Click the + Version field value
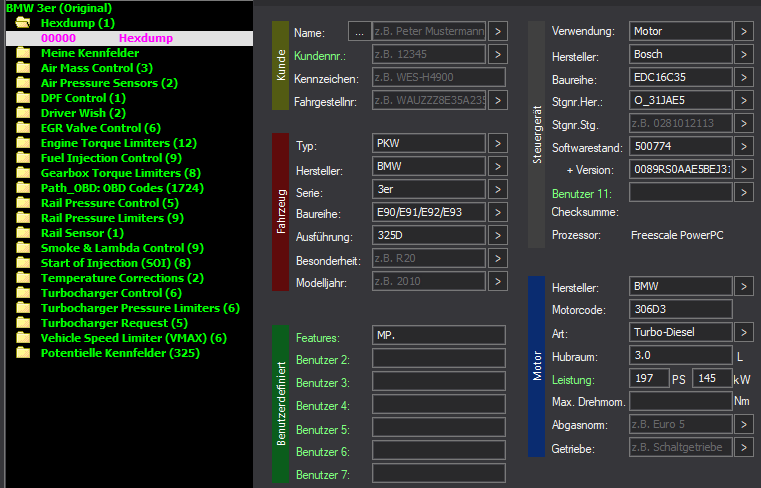This screenshot has width=761, height=488. (x=680, y=169)
